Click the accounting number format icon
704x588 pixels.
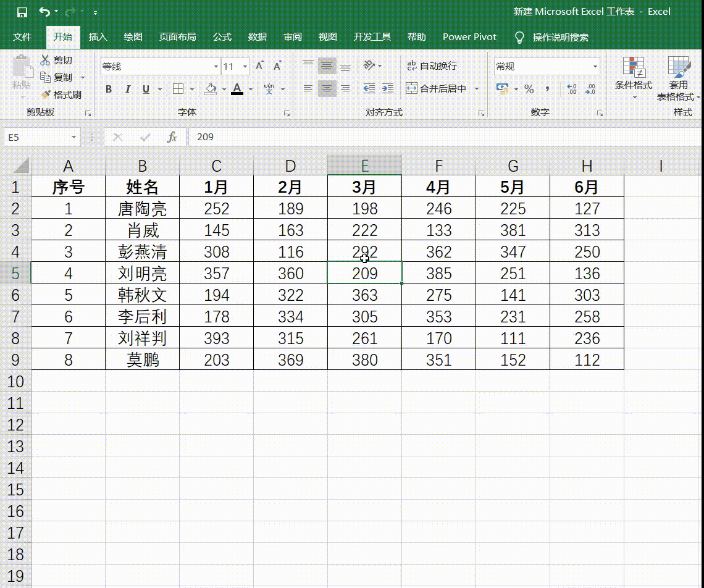(x=503, y=88)
